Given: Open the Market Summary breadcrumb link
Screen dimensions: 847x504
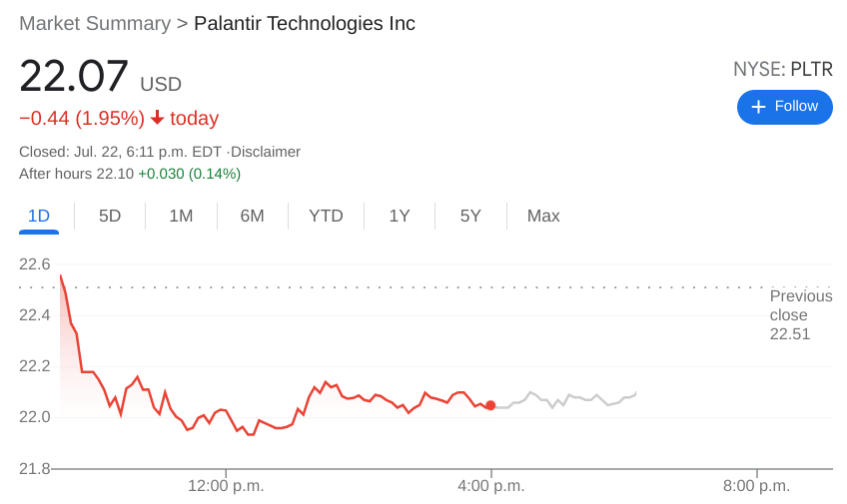Looking at the screenshot, I should click(95, 24).
